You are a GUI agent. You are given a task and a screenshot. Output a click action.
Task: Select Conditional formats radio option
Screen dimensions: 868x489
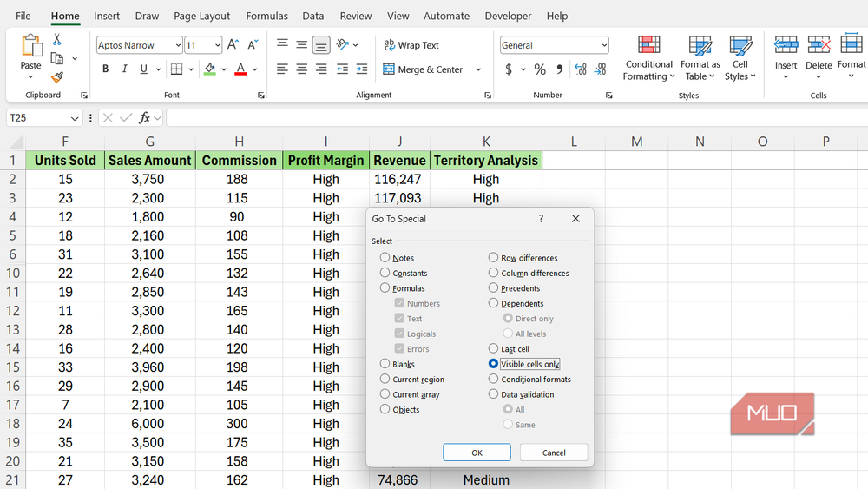[493, 379]
